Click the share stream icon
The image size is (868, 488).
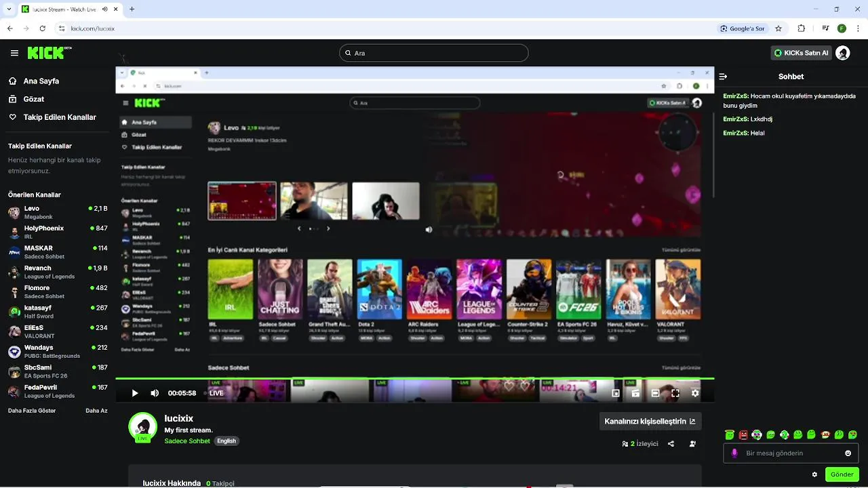(671, 444)
